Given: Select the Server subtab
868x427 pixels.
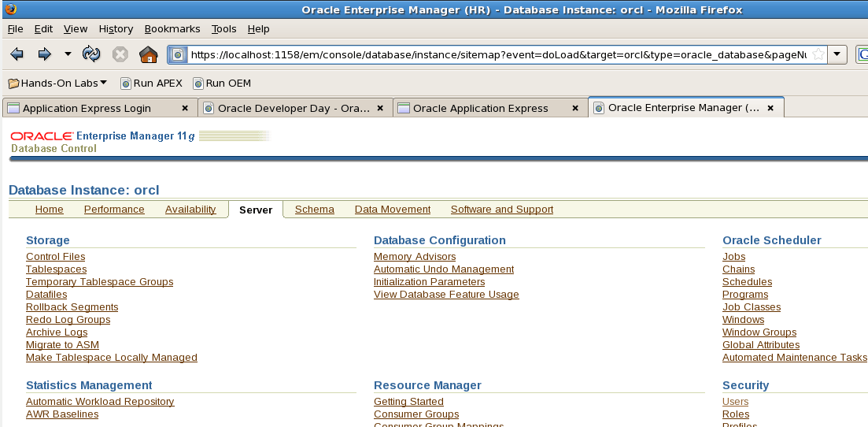Looking at the screenshot, I should click(256, 210).
